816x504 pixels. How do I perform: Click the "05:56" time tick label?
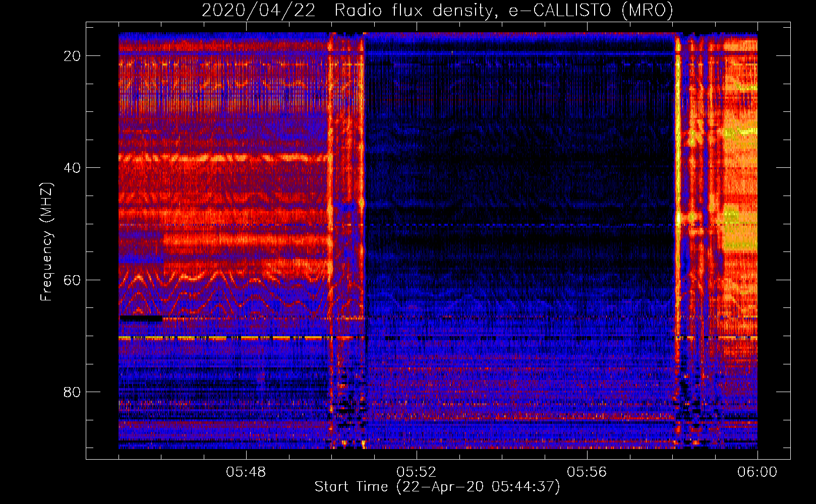(587, 472)
